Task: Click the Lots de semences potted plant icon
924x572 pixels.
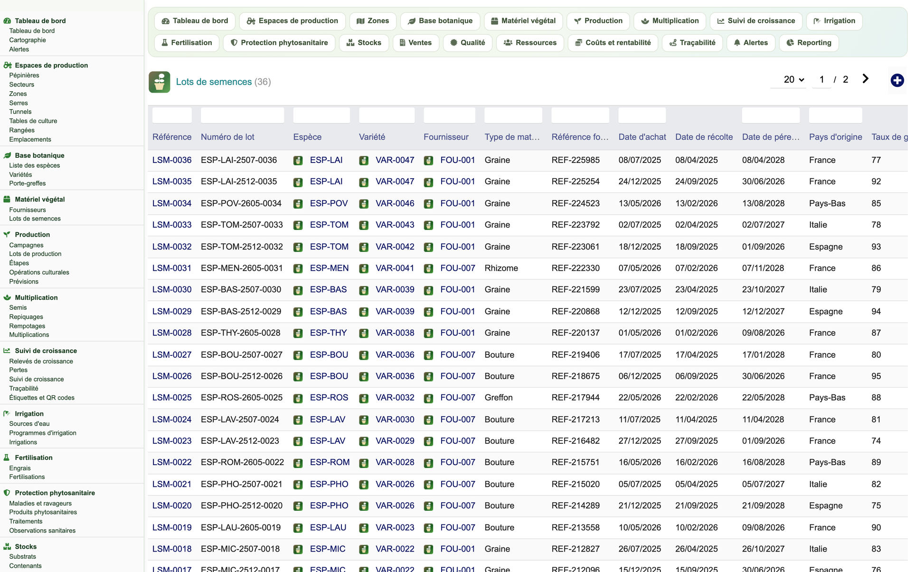Action: tap(160, 82)
